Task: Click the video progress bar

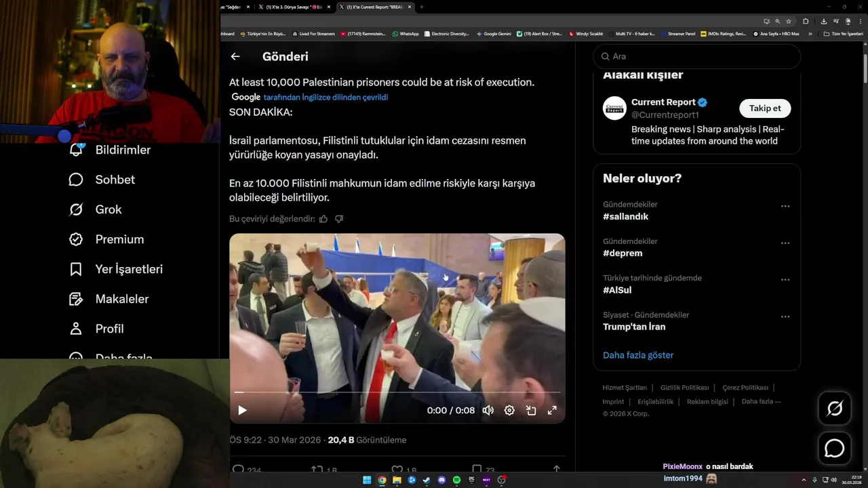Action: click(397, 392)
